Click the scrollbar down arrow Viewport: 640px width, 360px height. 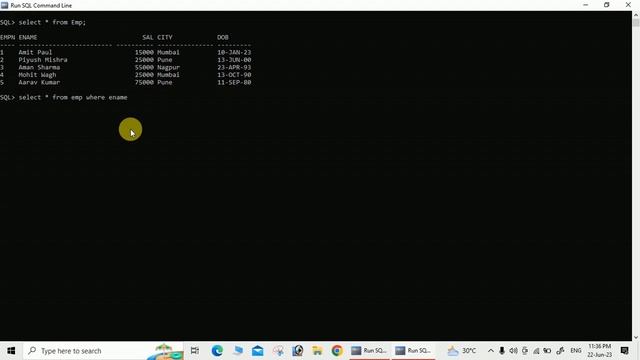coord(636,338)
